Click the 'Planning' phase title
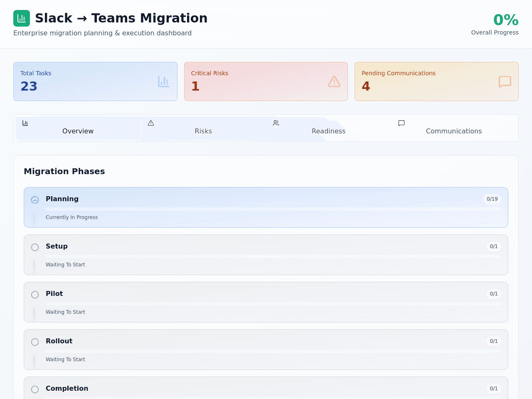 pyautogui.click(x=62, y=199)
